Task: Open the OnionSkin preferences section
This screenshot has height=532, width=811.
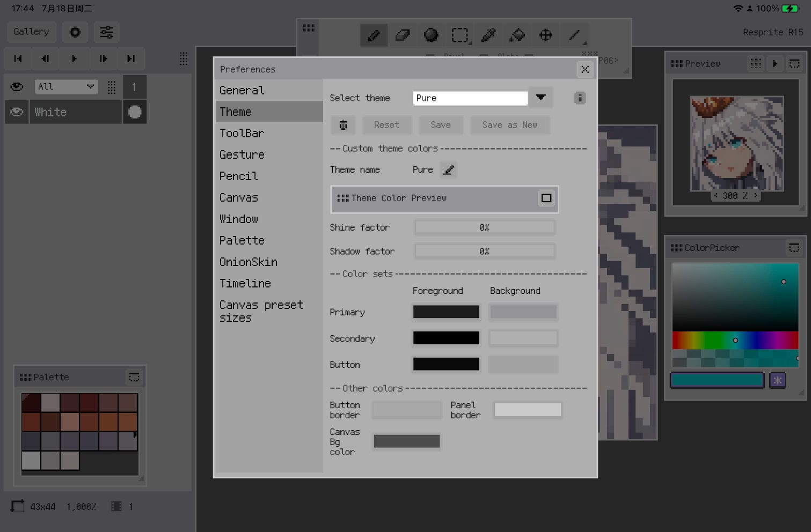Action: pos(249,262)
